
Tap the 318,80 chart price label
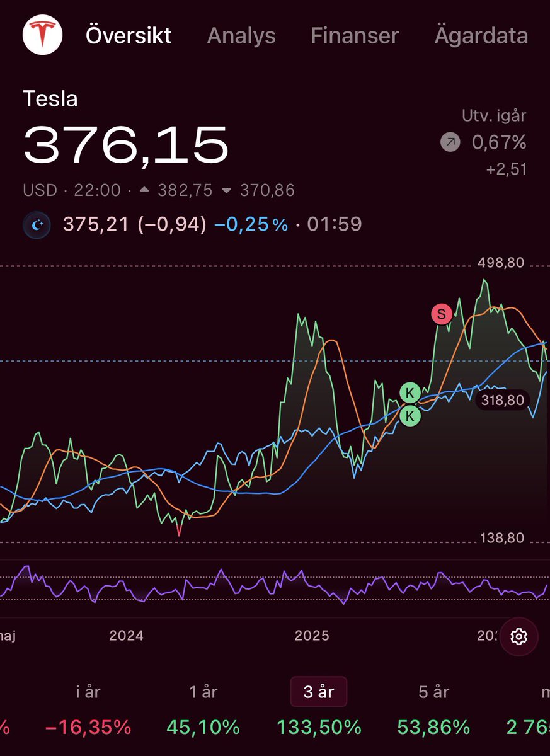pyautogui.click(x=501, y=400)
